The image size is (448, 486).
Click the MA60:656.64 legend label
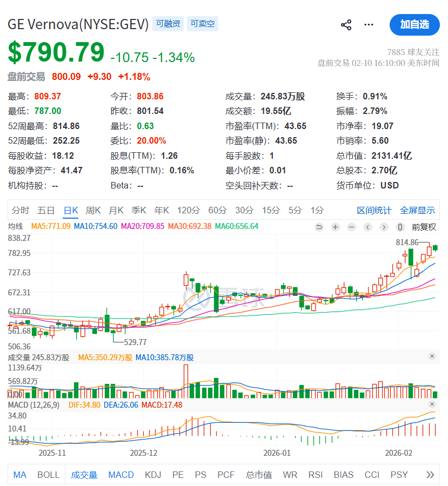point(237,226)
